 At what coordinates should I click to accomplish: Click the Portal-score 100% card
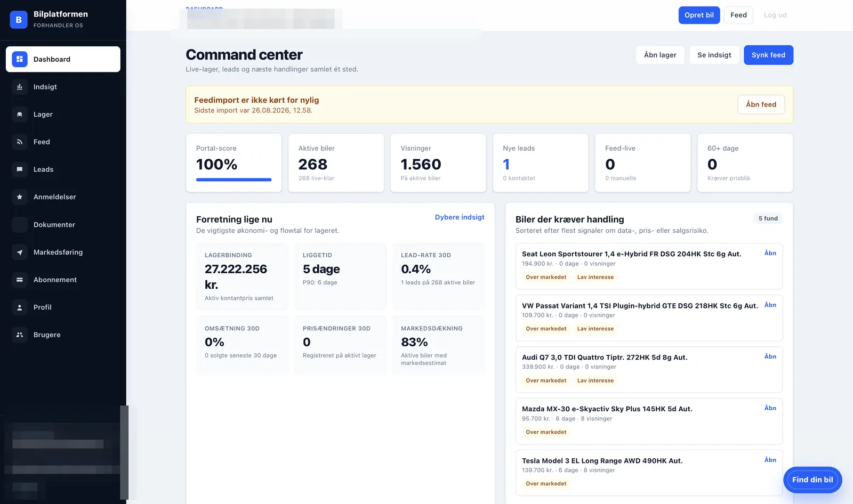coord(234,162)
